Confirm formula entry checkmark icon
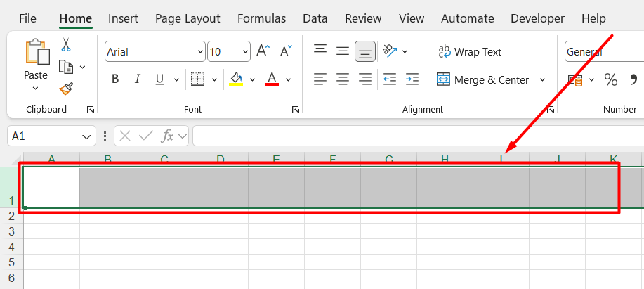The width and height of the screenshot is (644, 289). point(146,136)
